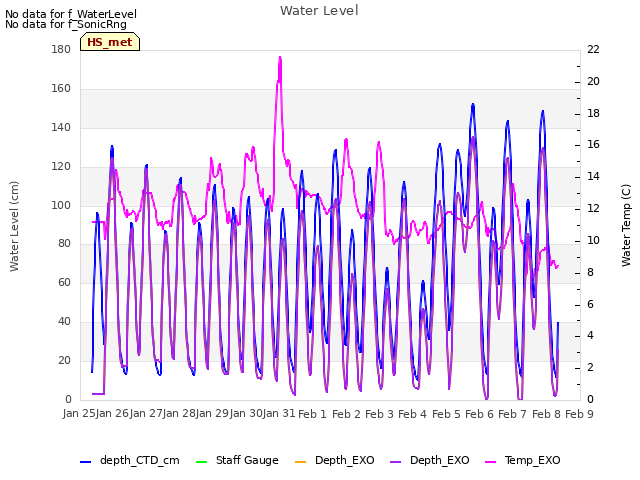Select the 'Water Level' chart title

coord(319,11)
